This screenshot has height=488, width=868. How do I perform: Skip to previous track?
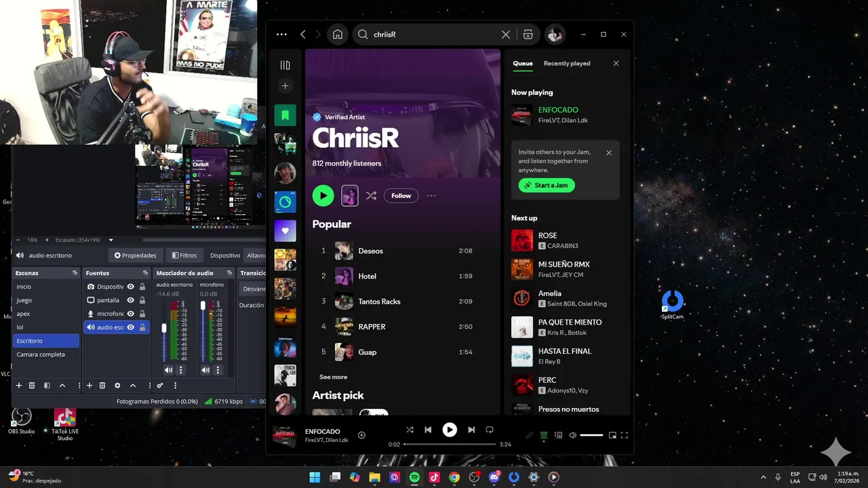[428, 430]
